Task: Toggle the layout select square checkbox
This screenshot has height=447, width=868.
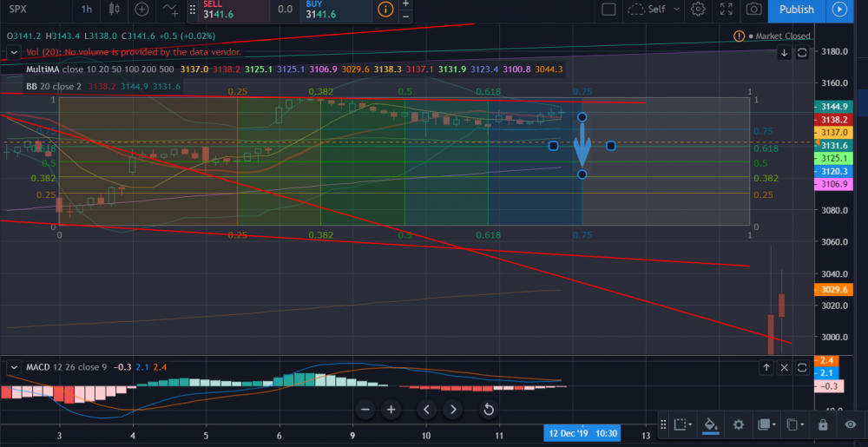Action: pyautogui.click(x=608, y=10)
